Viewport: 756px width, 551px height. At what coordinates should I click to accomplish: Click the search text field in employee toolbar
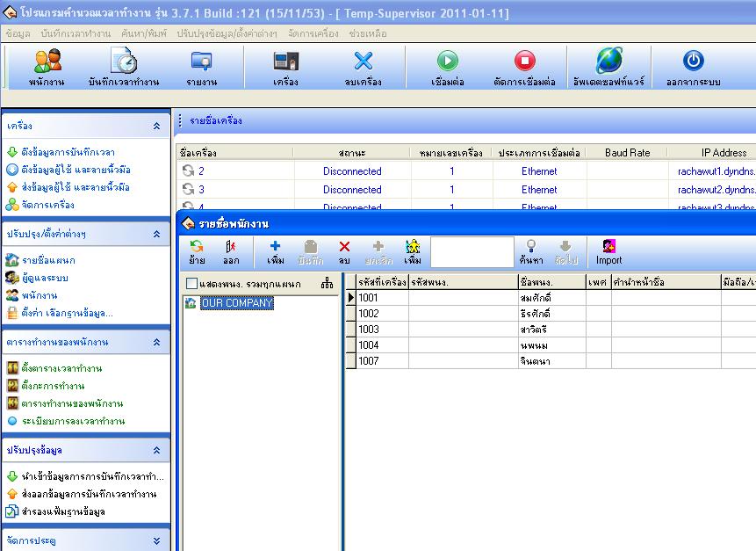pos(472,252)
